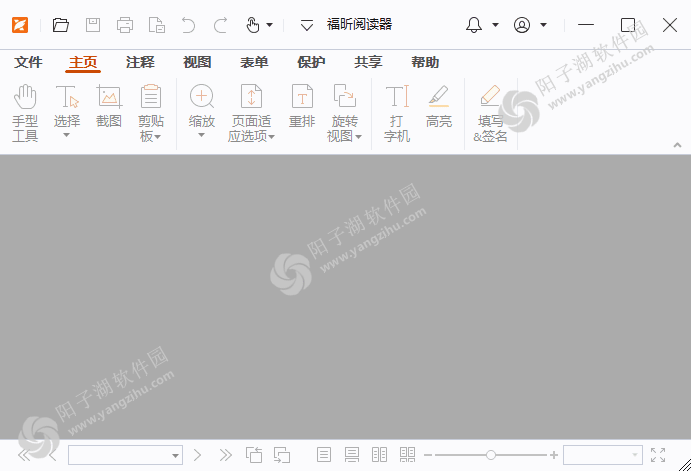The image size is (691, 471).
Task: Go to the previous page
Action: tap(53, 455)
